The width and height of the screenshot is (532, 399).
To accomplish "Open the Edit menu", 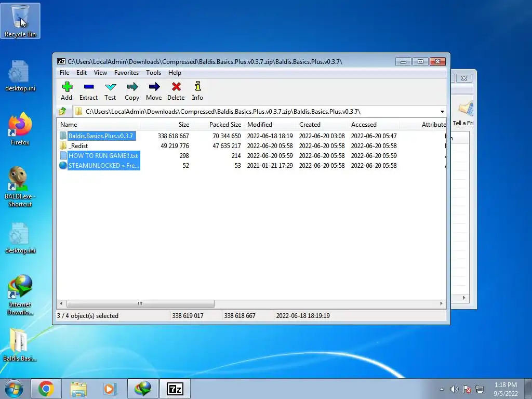I will click(82, 73).
